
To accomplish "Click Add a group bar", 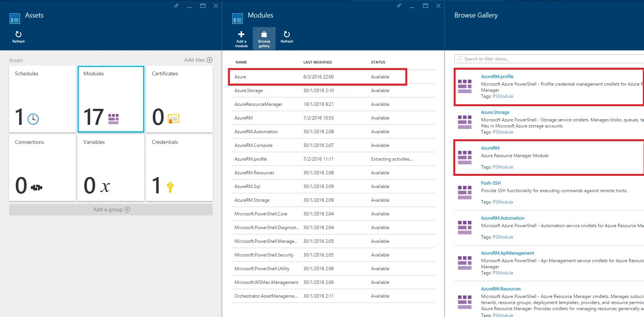I will coord(111,209).
